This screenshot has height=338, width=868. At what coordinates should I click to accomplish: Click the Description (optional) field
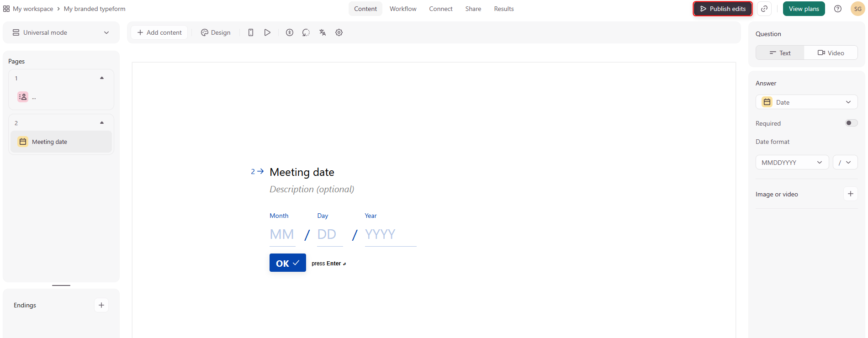pos(312,189)
